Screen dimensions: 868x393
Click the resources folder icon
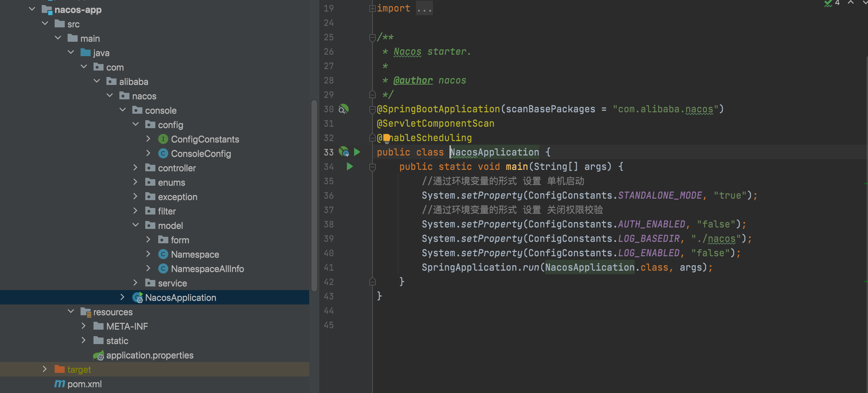[86, 312]
